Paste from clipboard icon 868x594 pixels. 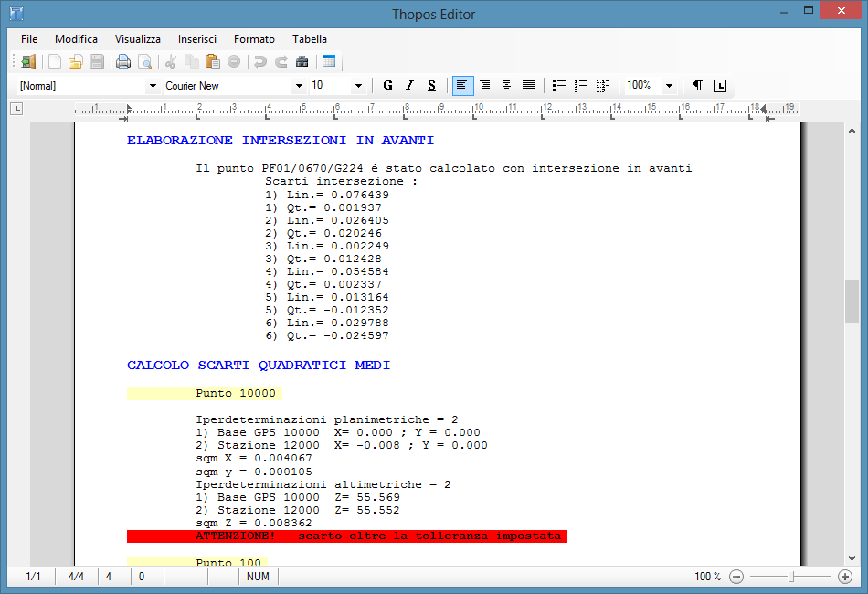pos(213,61)
